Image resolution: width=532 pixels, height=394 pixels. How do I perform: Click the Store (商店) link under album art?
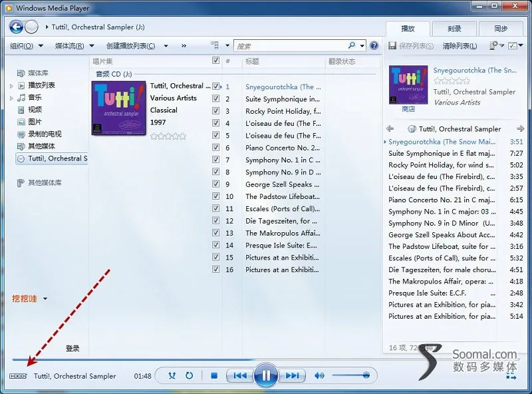408,109
